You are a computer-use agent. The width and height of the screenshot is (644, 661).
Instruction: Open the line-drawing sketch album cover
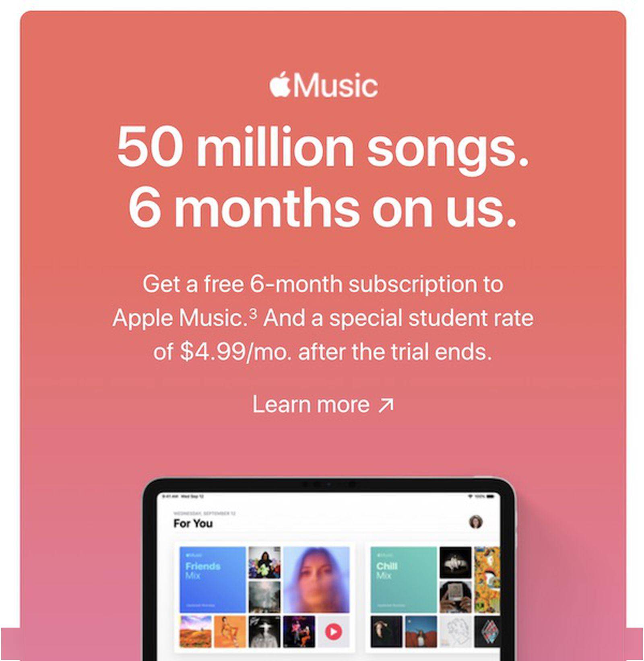click(456, 632)
